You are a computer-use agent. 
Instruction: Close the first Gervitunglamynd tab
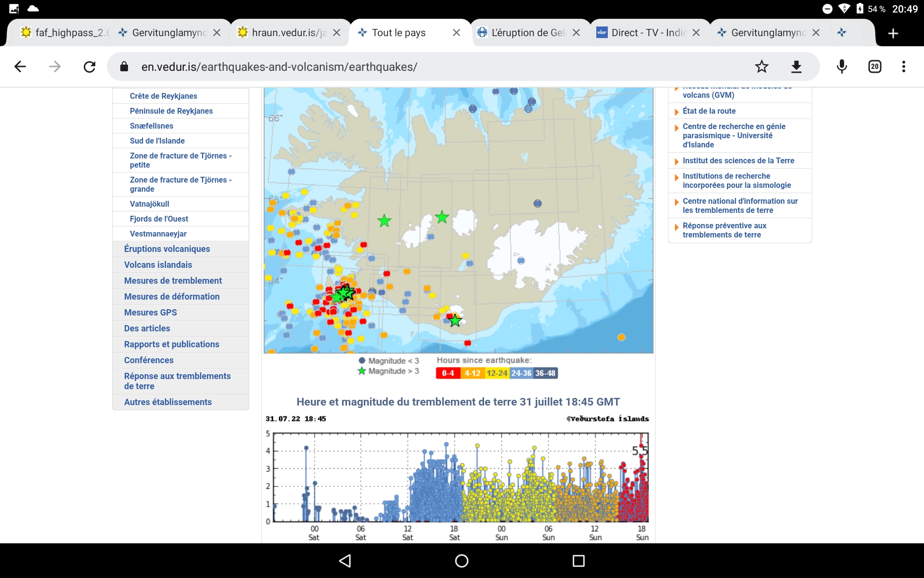[217, 33]
